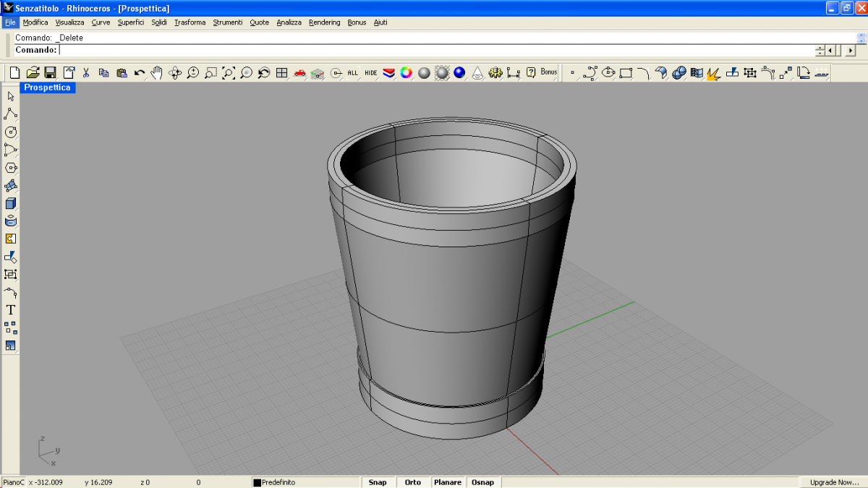Select the Pan hand tool

157,72
